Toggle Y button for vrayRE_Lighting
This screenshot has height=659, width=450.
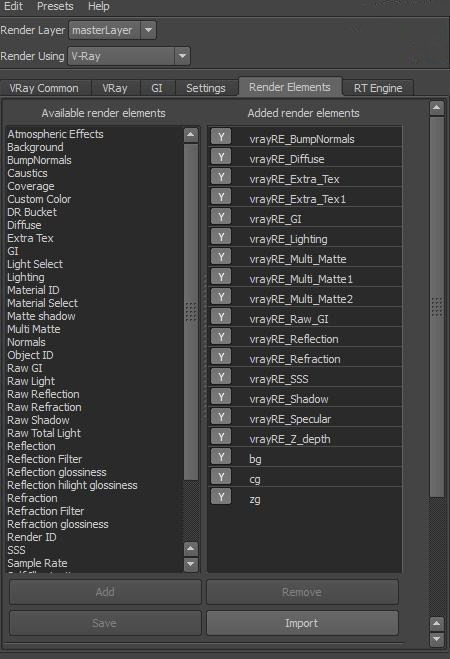[x=221, y=237]
